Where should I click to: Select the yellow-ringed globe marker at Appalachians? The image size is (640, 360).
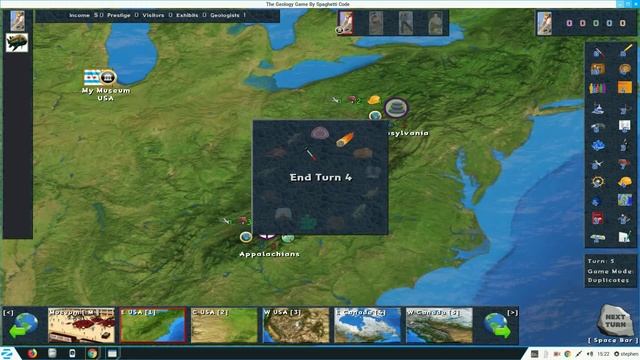pyautogui.click(x=246, y=237)
